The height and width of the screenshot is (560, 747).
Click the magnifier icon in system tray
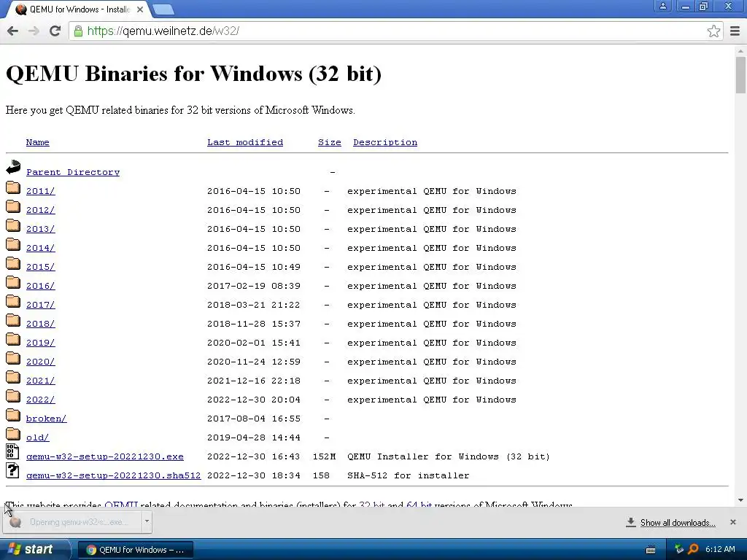point(693,549)
